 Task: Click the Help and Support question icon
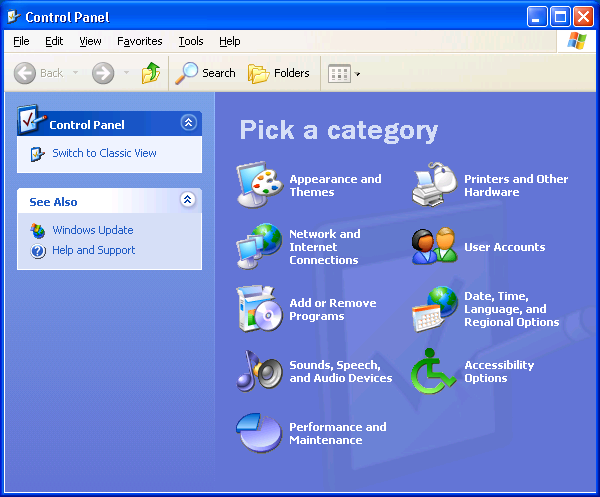click(38, 251)
